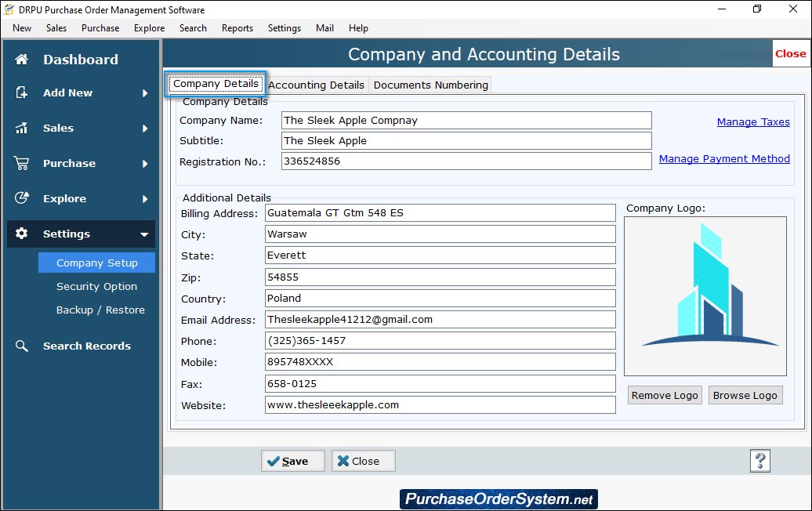Switch to the Accounting Details tab
Image resolution: width=812 pixels, height=511 pixels.
pyautogui.click(x=317, y=85)
